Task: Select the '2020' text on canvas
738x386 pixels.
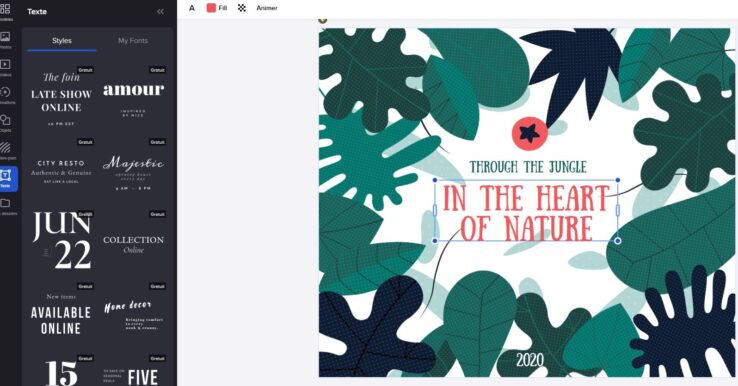Action: tap(529, 361)
